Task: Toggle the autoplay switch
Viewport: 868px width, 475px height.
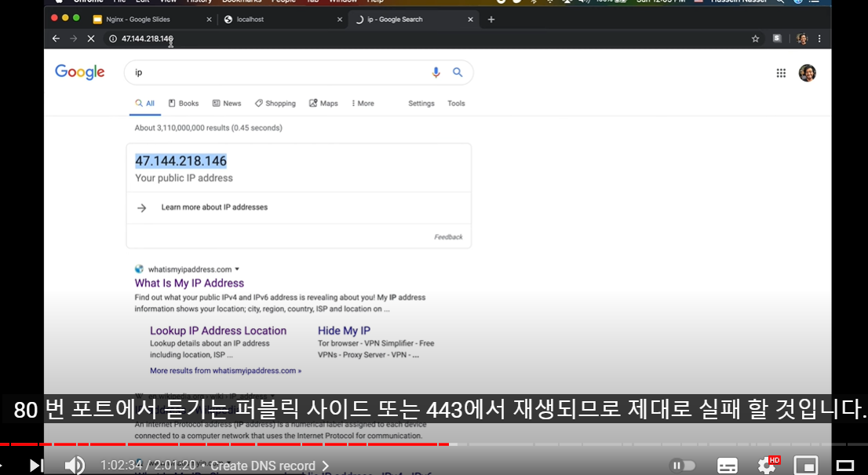Action: tap(682, 466)
